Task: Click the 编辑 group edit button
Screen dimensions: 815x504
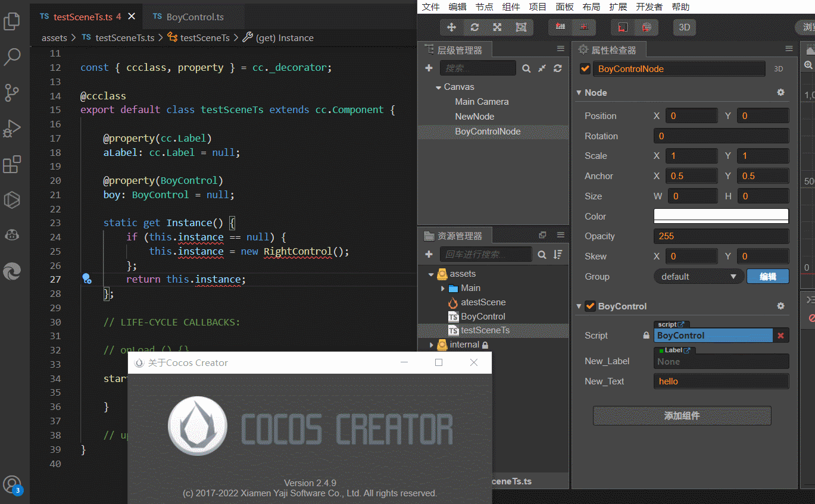Action: pos(768,277)
